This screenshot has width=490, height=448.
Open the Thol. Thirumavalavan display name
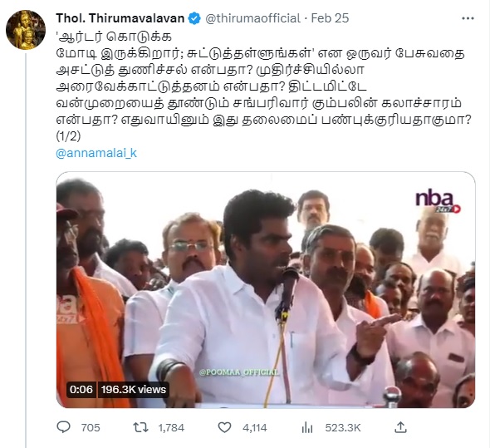tap(120, 18)
